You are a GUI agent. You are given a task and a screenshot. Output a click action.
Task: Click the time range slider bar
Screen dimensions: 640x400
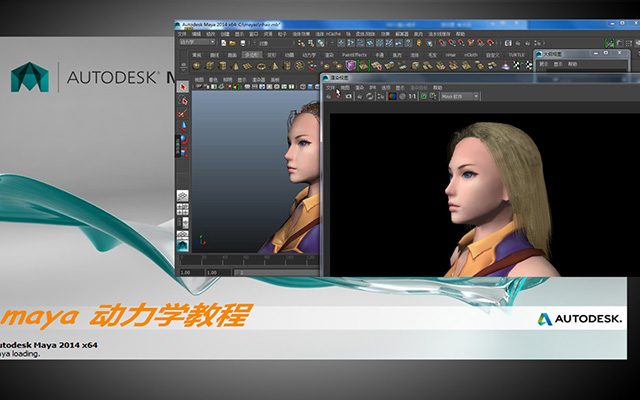(276, 272)
